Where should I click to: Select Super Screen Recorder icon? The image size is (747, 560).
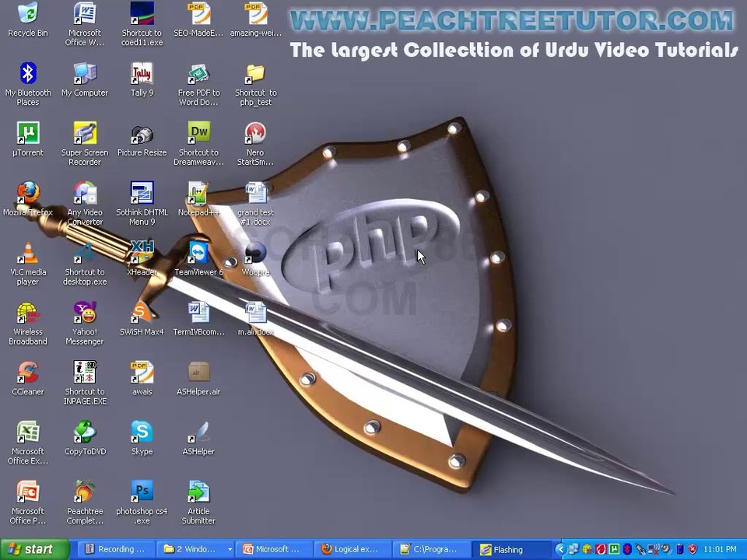click(x=84, y=143)
